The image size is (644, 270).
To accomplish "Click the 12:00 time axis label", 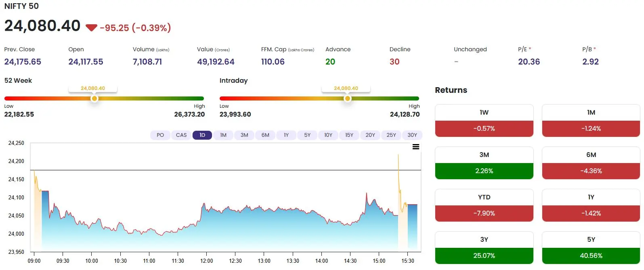I will pyautogui.click(x=207, y=261).
